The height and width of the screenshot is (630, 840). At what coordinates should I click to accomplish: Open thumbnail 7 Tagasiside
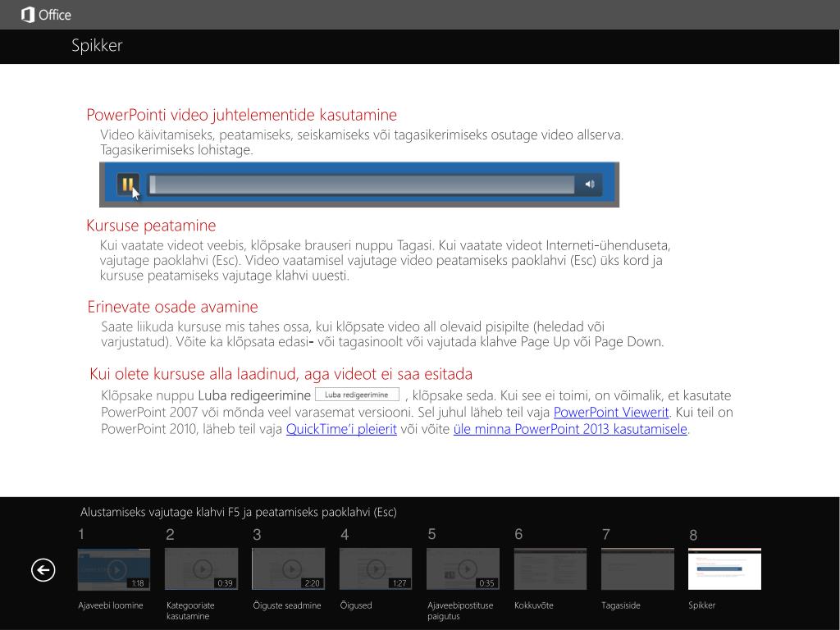[x=637, y=569]
